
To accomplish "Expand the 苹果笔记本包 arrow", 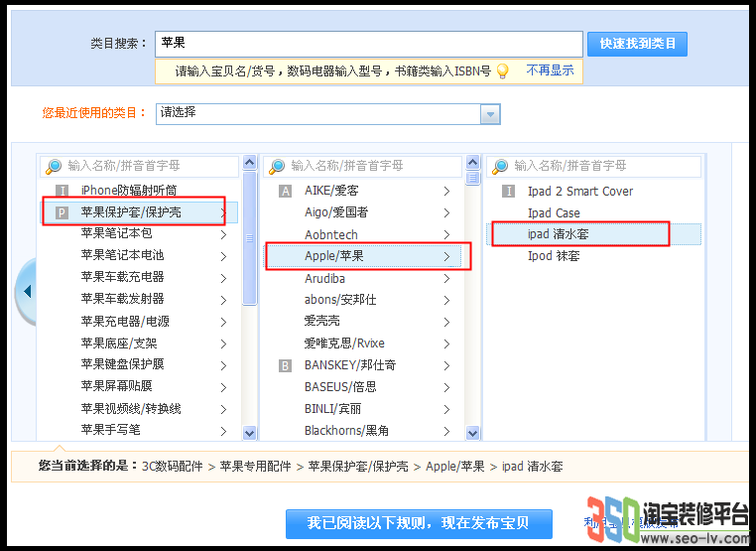I will coord(223,234).
